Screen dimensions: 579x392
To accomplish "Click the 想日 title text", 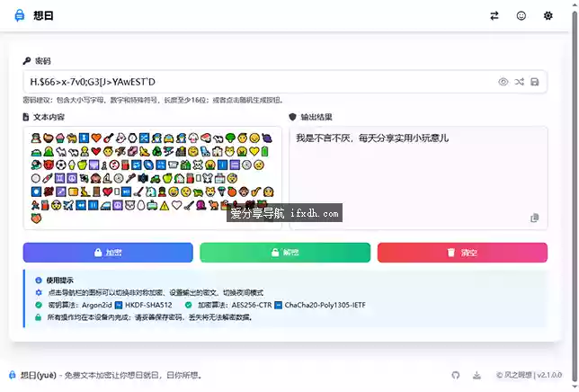I will pos(43,15).
